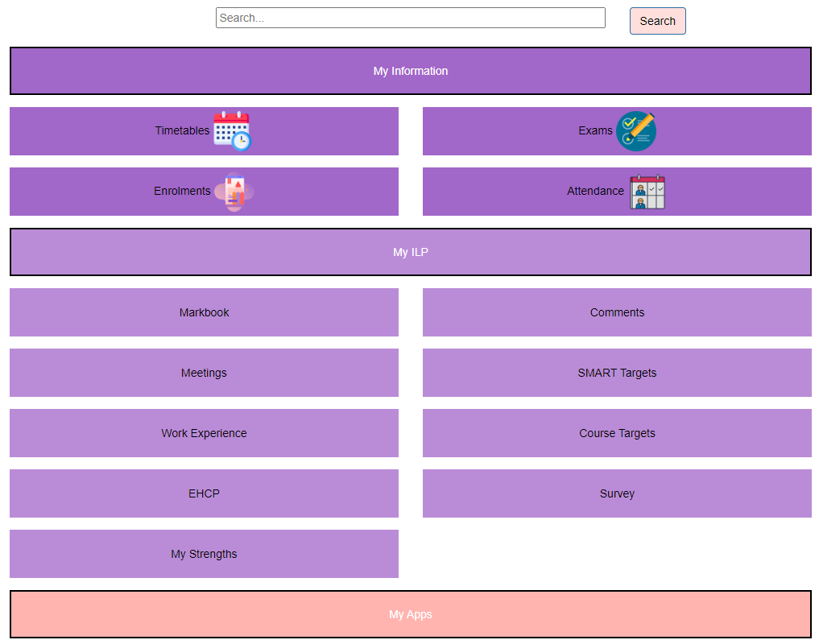Open the Attendance tile
This screenshot has height=644, width=819.
pyautogui.click(x=617, y=192)
